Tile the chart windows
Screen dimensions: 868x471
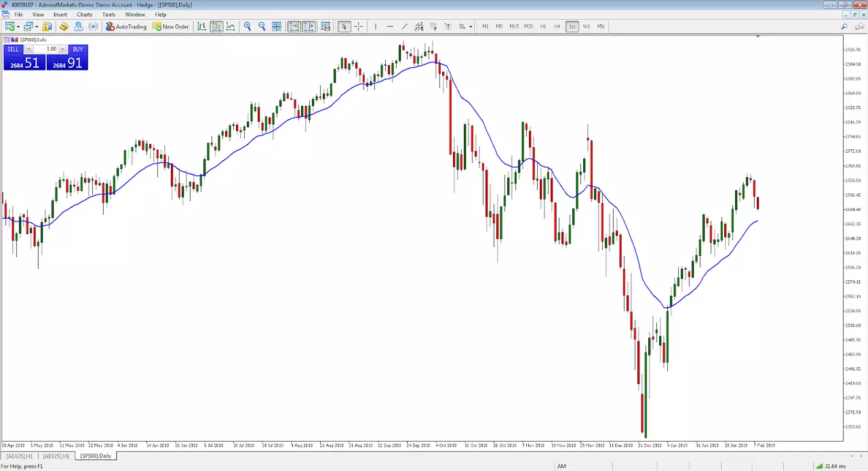(x=277, y=26)
